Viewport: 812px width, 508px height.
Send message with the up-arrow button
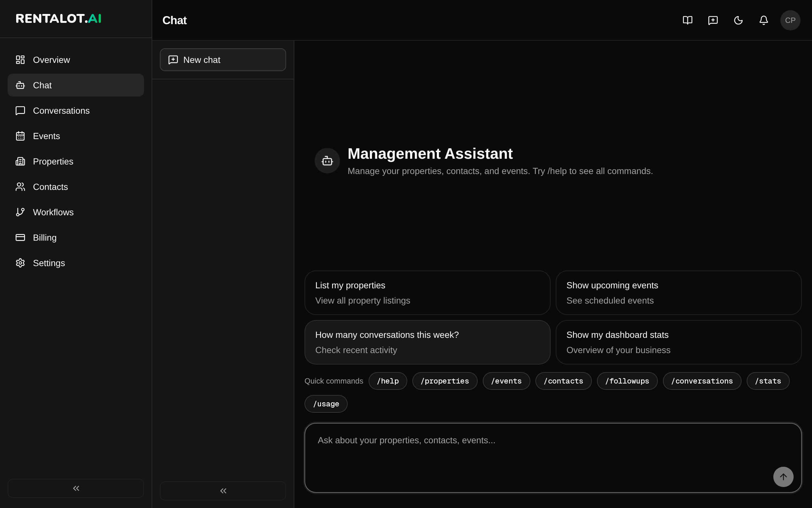pos(783,477)
